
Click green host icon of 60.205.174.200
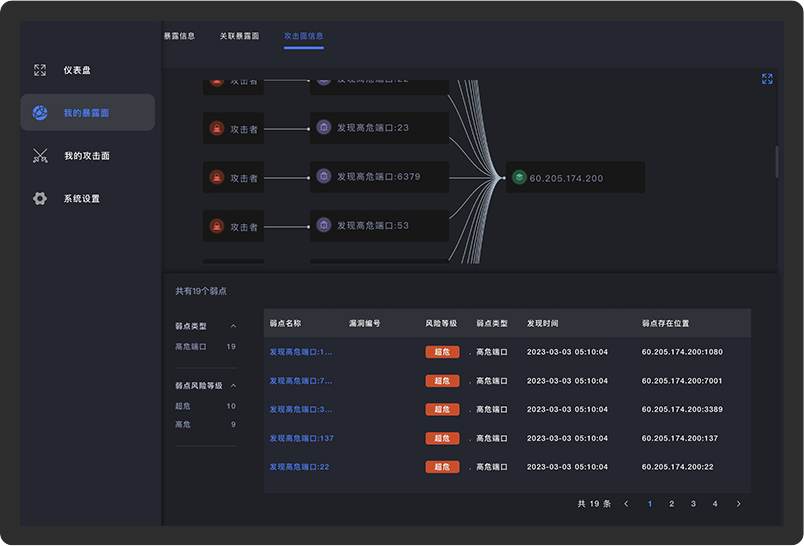pos(519,177)
